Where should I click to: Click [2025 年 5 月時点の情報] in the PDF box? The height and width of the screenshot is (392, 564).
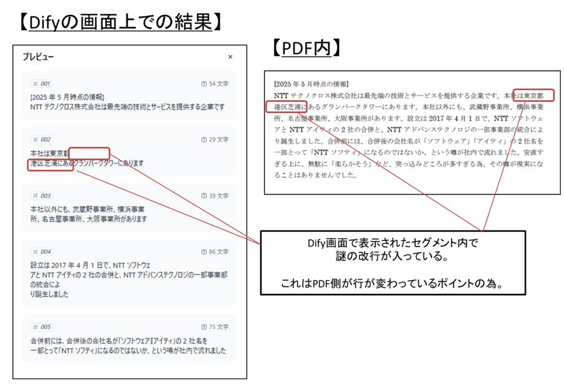click(x=311, y=84)
